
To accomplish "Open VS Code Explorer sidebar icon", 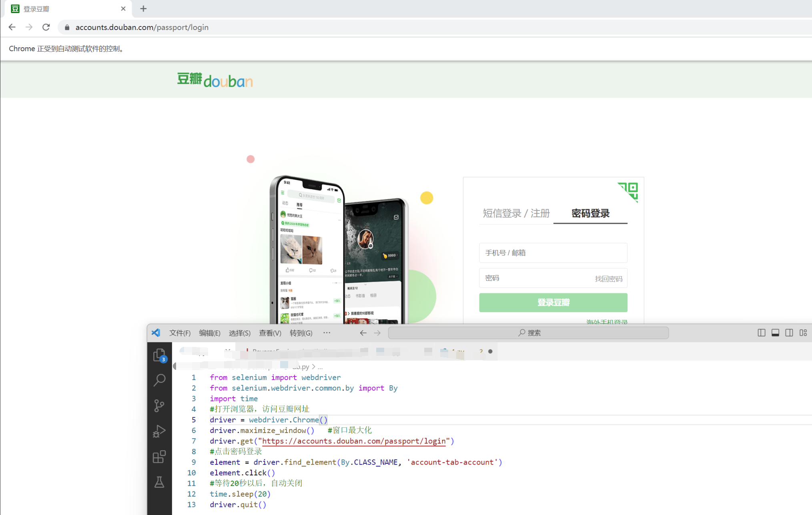I will coord(159,355).
